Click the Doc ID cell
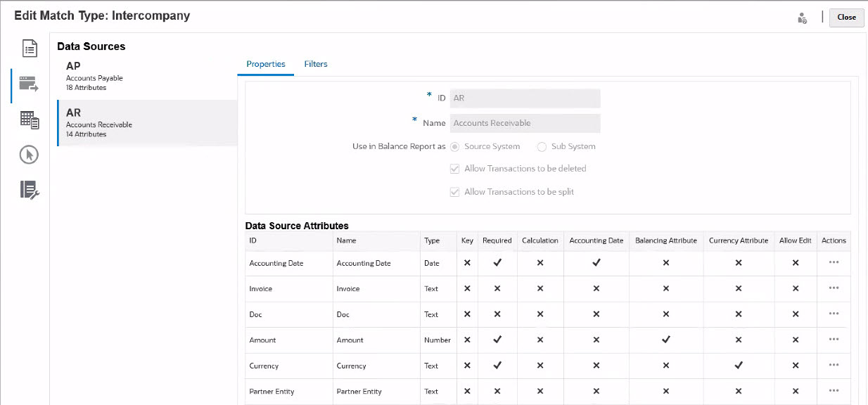868x405 pixels. (289, 314)
